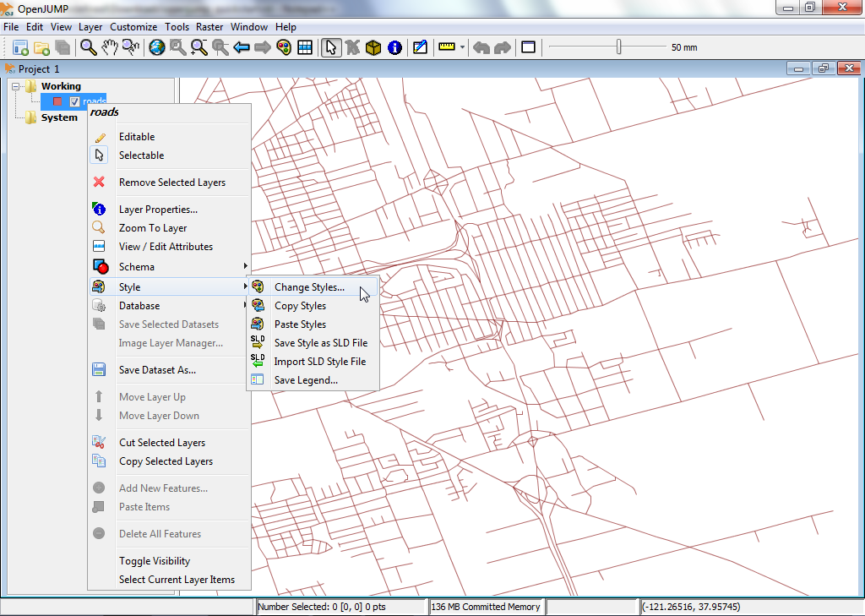Click Save Style as SLD File

click(320, 343)
